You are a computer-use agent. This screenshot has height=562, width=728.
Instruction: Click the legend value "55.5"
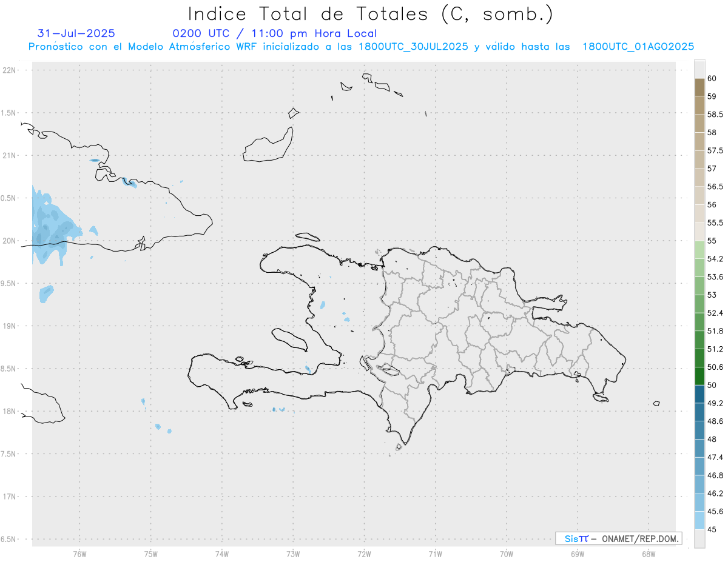click(715, 222)
